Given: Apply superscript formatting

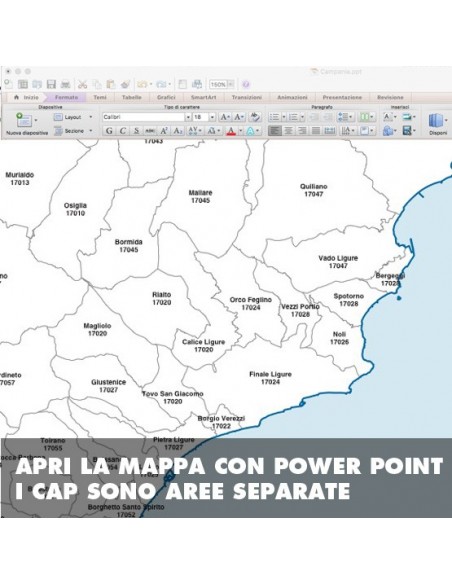Looking at the screenshot, I should coord(164,131).
